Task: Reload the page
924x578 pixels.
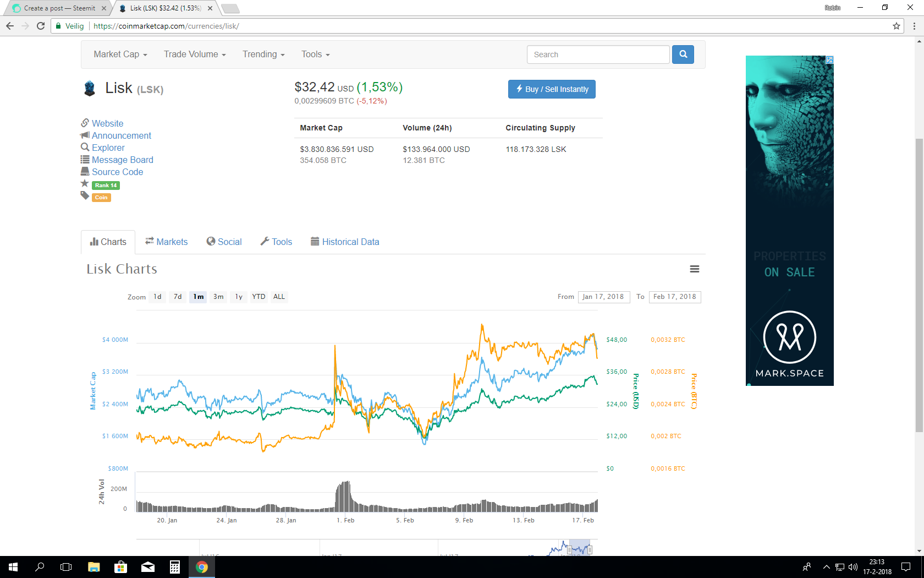Action: pyautogui.click(x=41, y=26)
